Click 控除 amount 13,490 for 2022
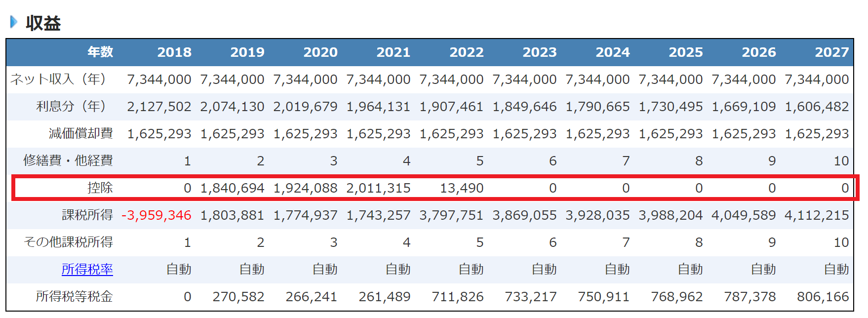 (x=462, y=188)
